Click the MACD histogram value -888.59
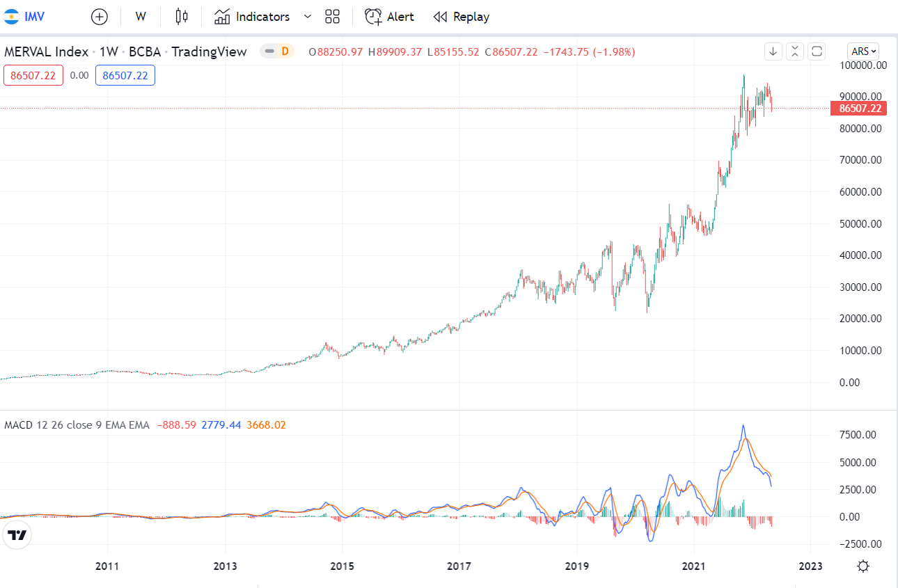Screen dimensions: 898x588 [177, 424]
